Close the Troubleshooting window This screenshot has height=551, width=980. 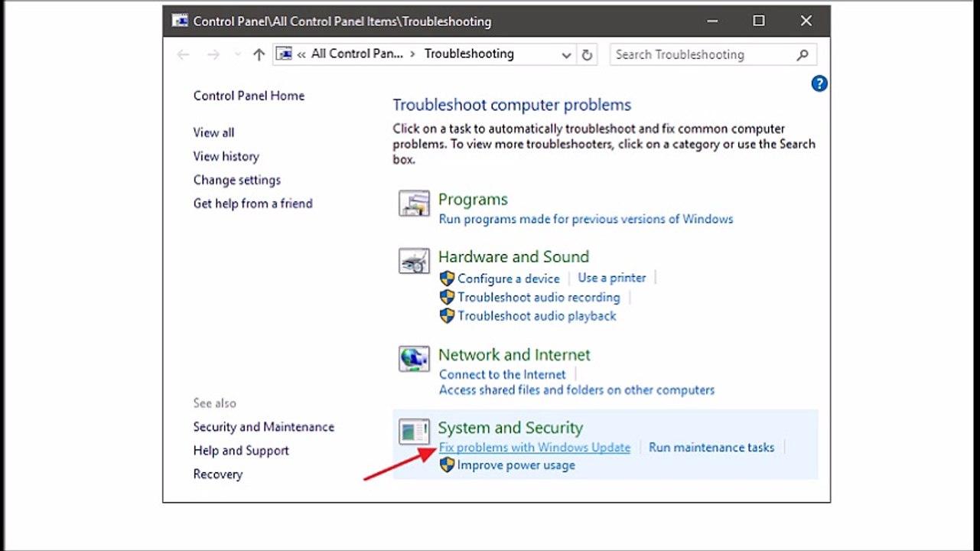(806, 21)
